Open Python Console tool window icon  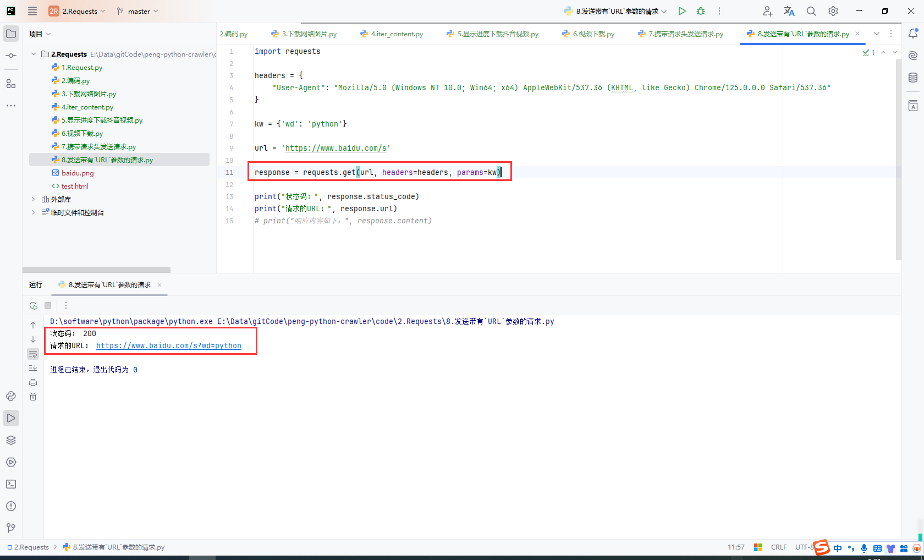tap(11, 396)
